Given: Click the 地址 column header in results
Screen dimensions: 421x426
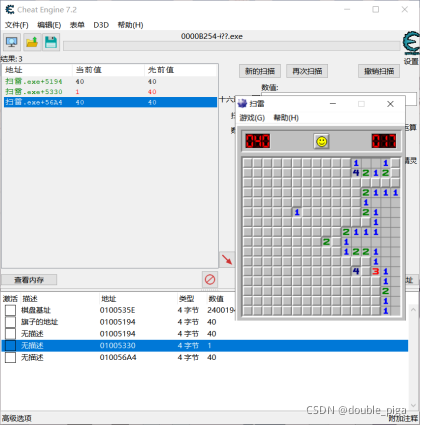Looking at the screenshot, I should tap(37, 70).
